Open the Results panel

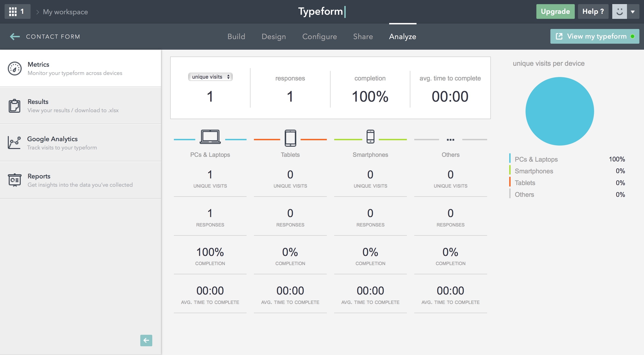tap(80, 105)
